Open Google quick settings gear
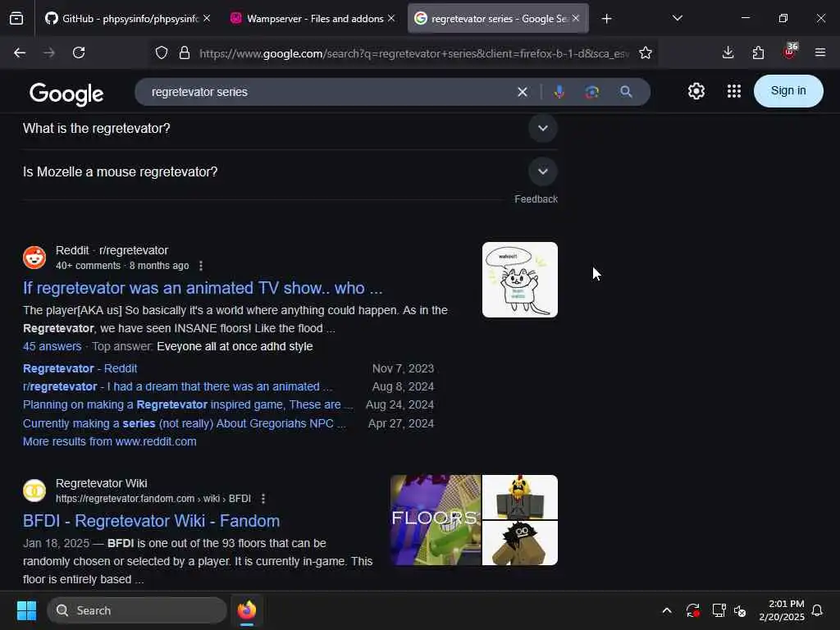This screenshot has width=840, height=630. pos(696,91)
